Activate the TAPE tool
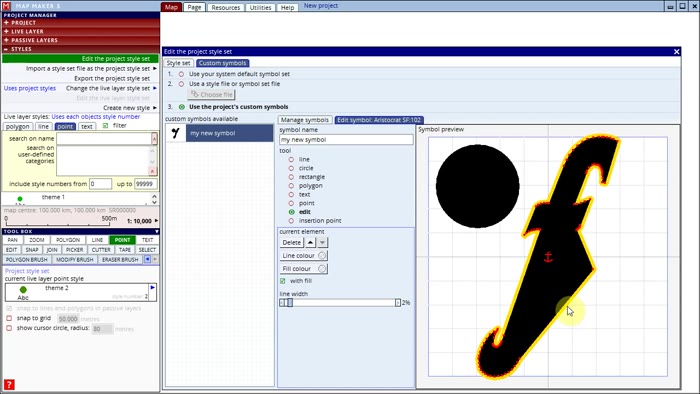Screen dimensions: 700x394 pos(125,250)
